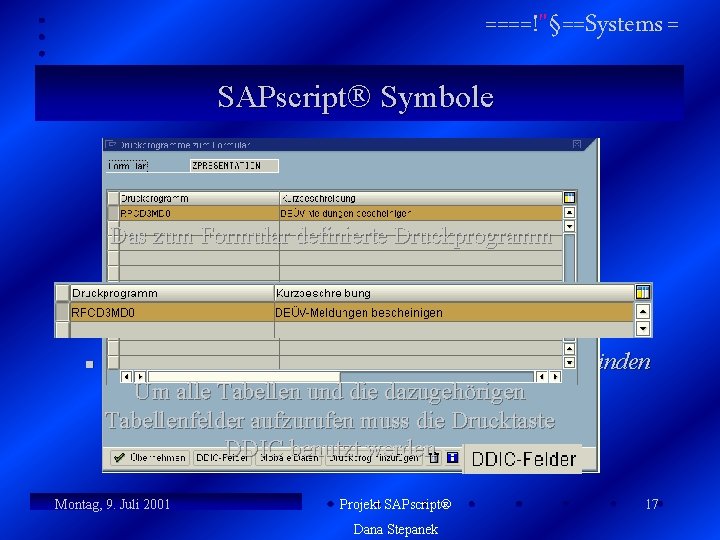The height and width of the screenshot is (540, 720).
Task: Click enlarged Druckprogramm column header
Action: [172, 293]
